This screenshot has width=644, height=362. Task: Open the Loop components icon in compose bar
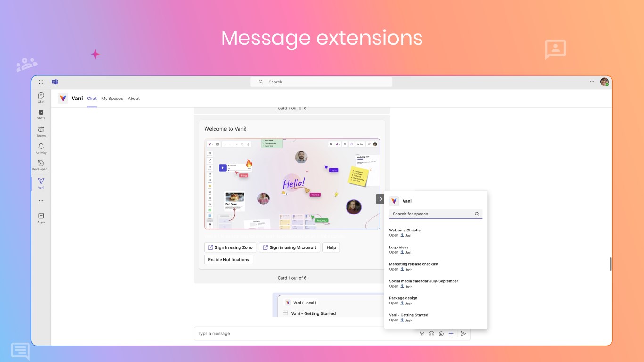point(441,334)
